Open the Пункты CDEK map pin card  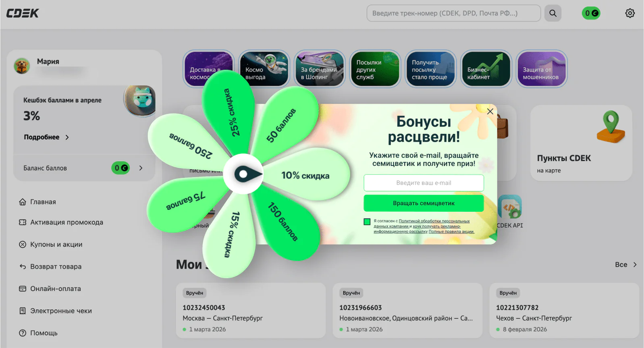click(x=581, y=143)
